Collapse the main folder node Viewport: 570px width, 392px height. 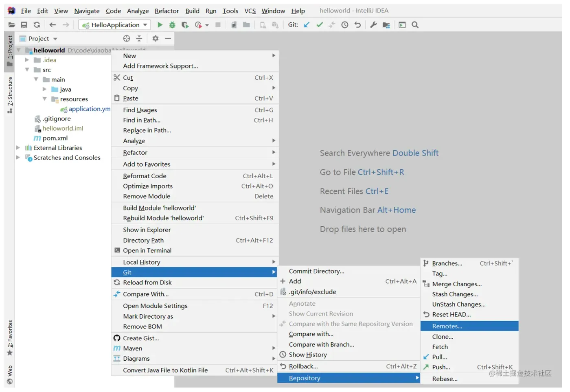[36, 79]
